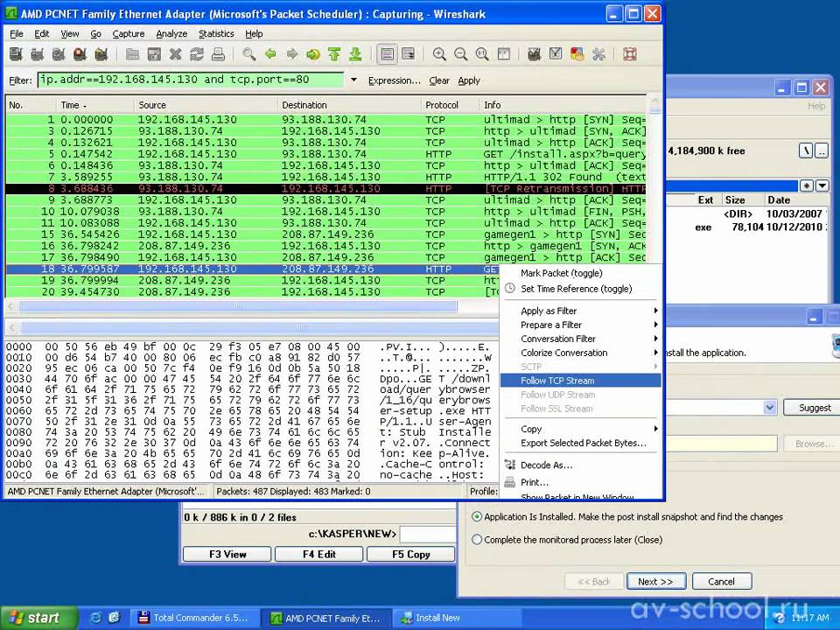
Task: Reset zoom to normal size icon
Action: [482, 54]
